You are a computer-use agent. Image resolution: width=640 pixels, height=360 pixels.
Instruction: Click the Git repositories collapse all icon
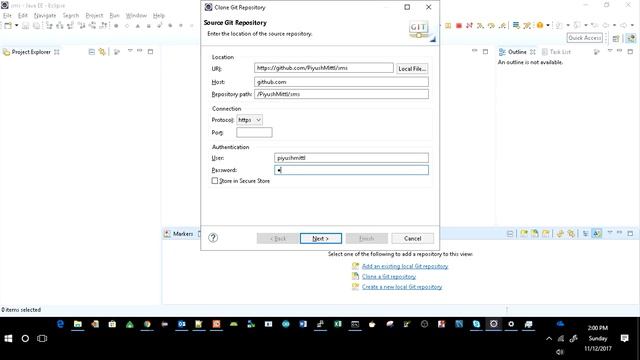click(510, 233)
